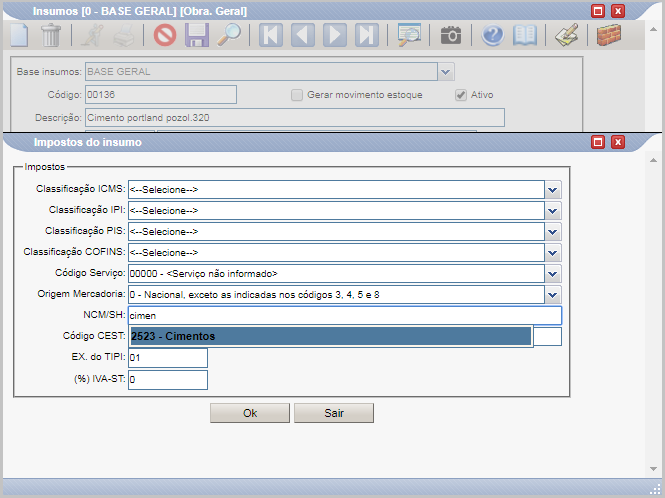Click the grayed worker figure icon
The image size is (665, 498).
point(92,35)
